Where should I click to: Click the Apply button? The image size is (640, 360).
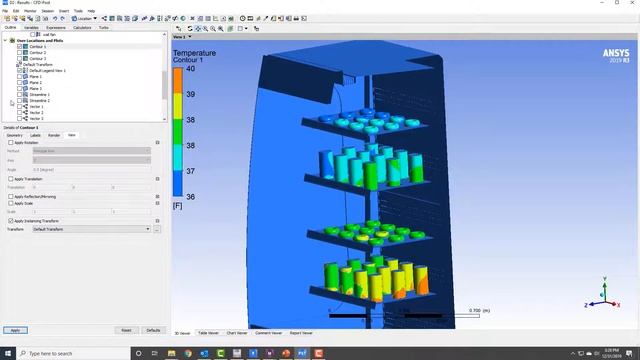16,330
